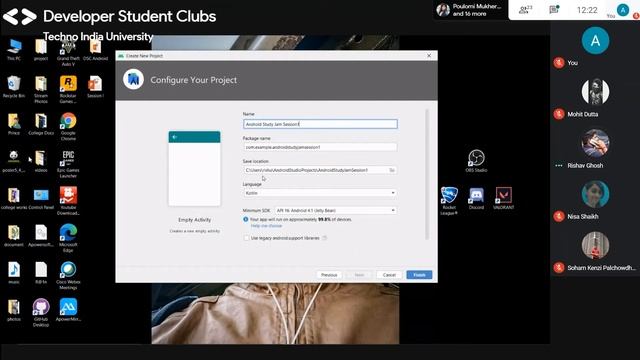The image size is (640, 360).
Task: Click the dialog's vertical scrollbar
Action: coord(427,175)
